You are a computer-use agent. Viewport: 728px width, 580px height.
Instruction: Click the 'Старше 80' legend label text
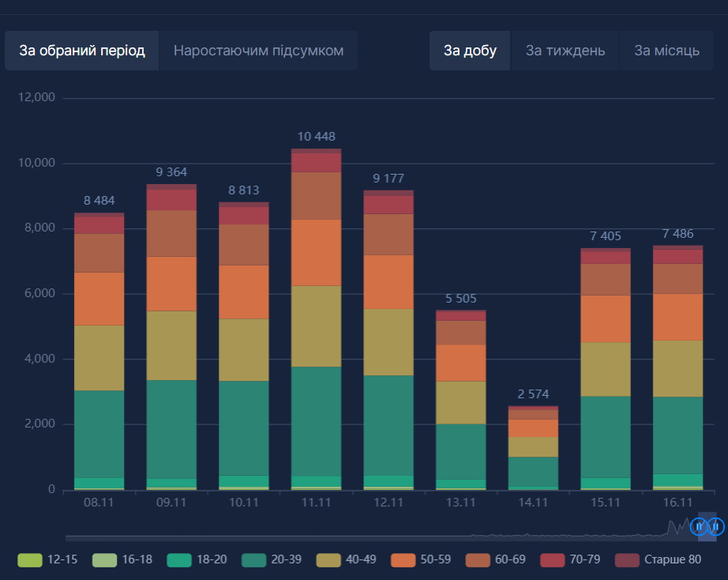tap(673, 560)
